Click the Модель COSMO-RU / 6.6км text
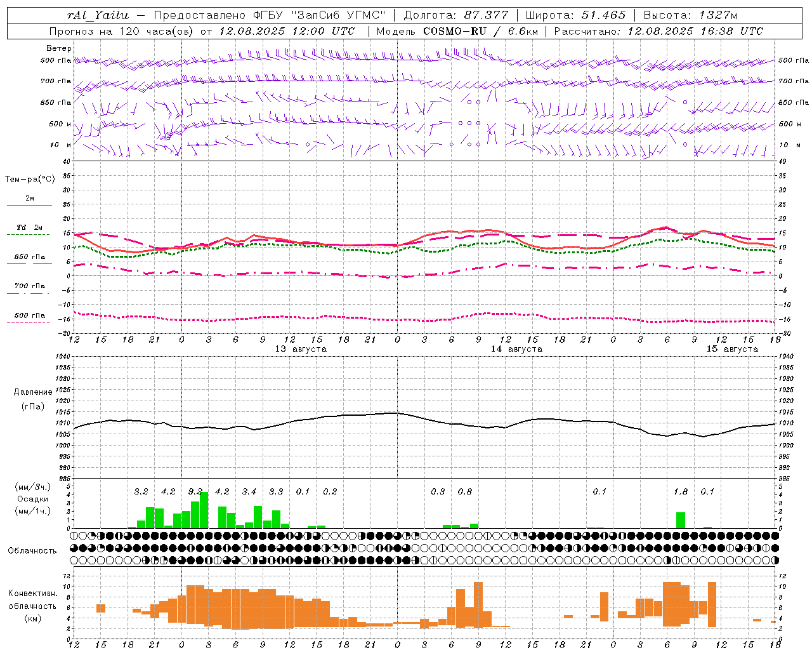This screenshot has width=812, height=650. click(457, 31)
